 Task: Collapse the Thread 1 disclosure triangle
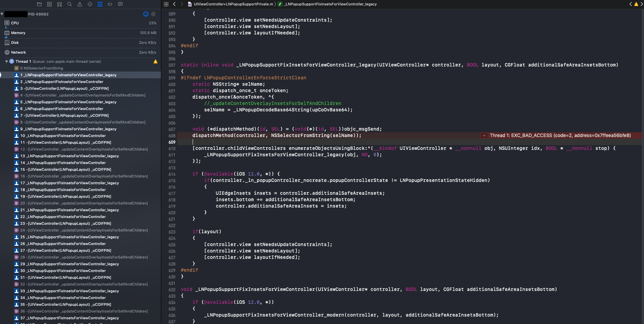(x=6, y=61)
